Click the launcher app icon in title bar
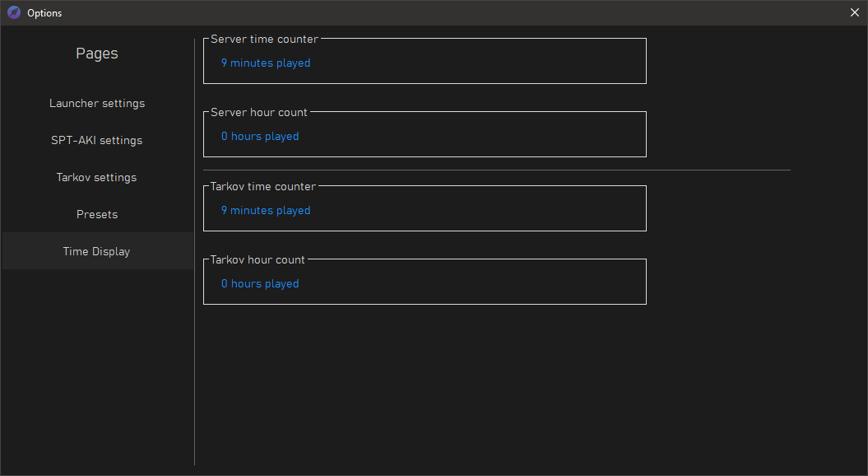868x476 pixels. [14, 12]
